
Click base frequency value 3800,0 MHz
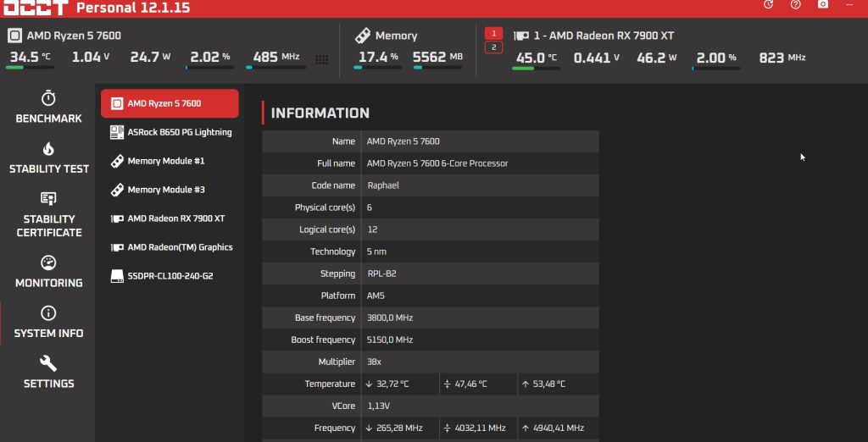[x=390, y=318]
